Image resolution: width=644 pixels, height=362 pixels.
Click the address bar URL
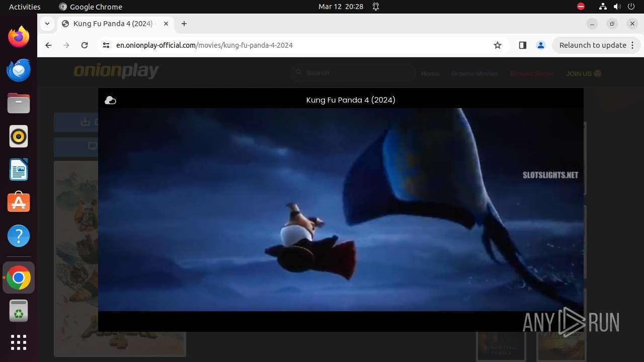(x=204, y=45)
